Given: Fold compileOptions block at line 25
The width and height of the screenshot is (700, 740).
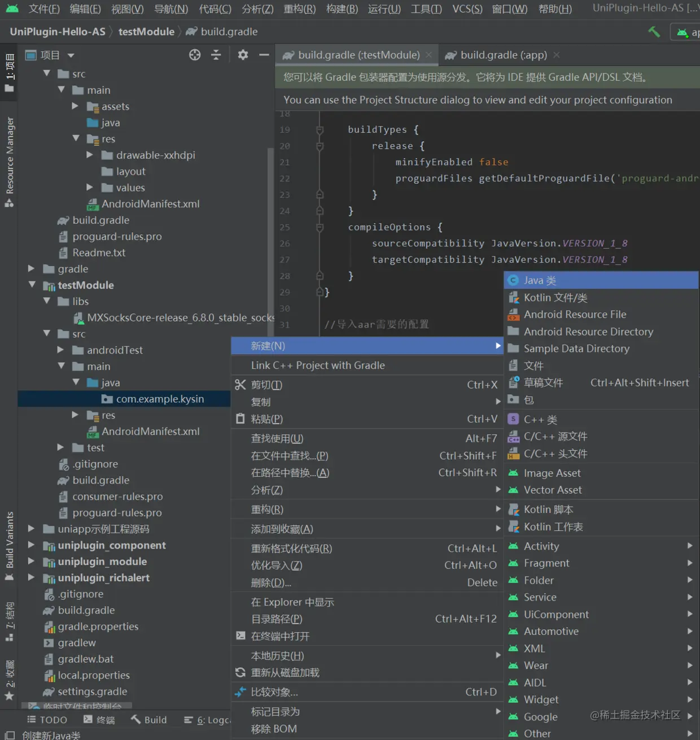Looking at the screenshot, I should pos(320,227).
